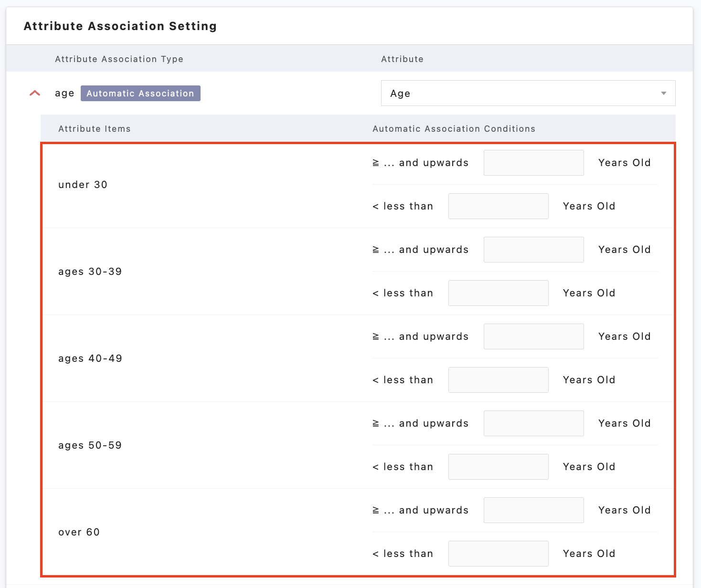Focus 'less than' field for over 60

coord(498,554)
